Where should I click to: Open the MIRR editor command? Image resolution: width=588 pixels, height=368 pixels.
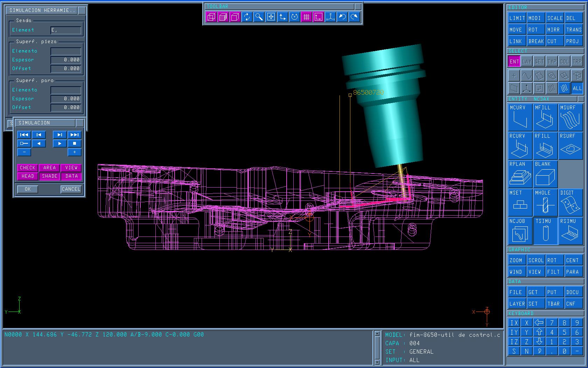point(555,30)
